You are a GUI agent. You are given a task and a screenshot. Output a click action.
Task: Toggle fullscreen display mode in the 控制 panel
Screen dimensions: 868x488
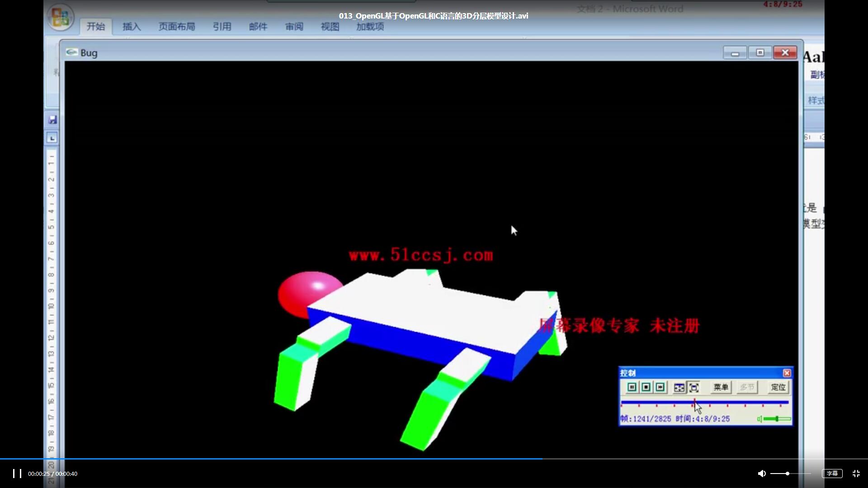click(x=693, y=387)
